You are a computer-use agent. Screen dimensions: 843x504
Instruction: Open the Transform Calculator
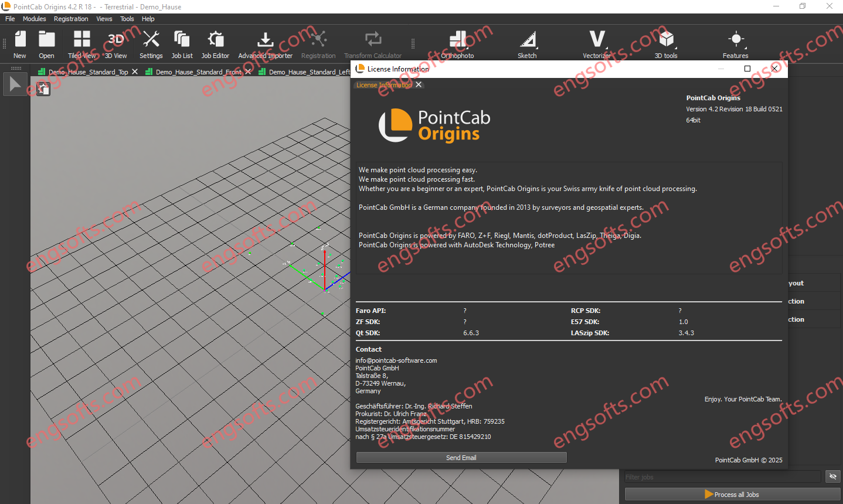[373, 44]
